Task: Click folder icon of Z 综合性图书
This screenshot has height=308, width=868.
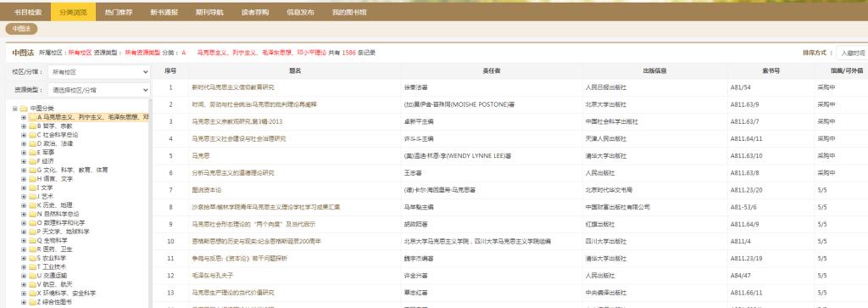Action: 32,302
